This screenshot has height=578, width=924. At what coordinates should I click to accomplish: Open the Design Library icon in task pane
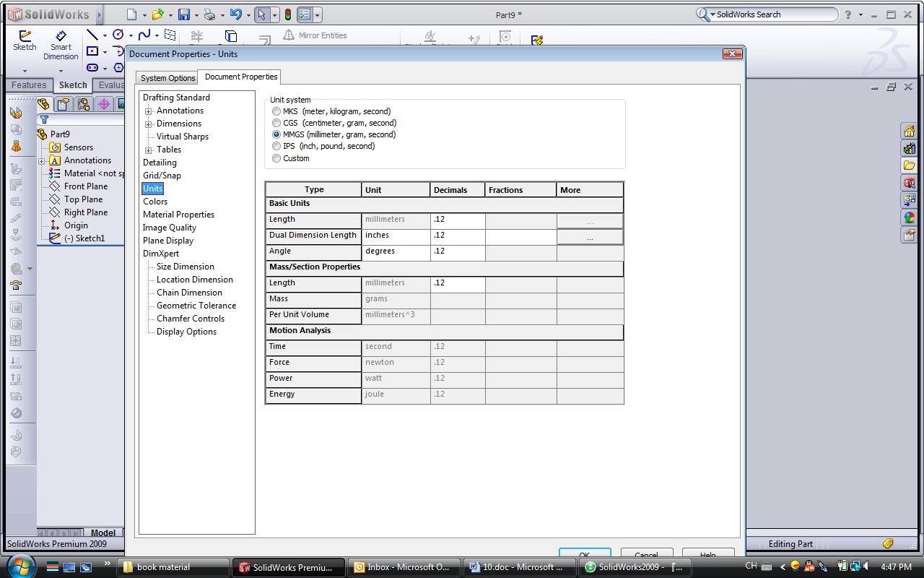point(909,148)
